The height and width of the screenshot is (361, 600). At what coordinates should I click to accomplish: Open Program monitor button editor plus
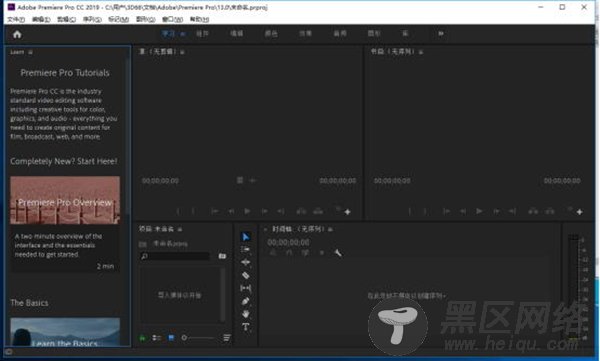click(x=579, y=212)
